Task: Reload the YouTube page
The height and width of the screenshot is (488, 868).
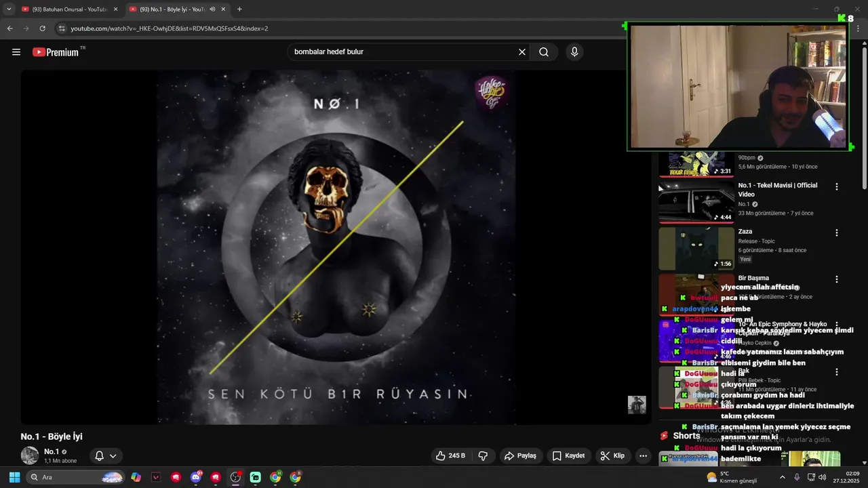Action: tap(42, 28)
